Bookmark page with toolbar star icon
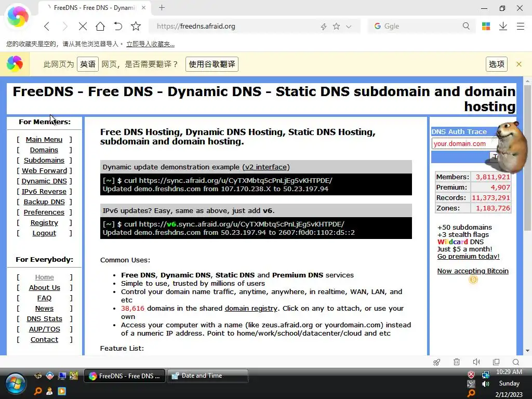The width and height of the screenshot is (532, 399). point(136,26)
